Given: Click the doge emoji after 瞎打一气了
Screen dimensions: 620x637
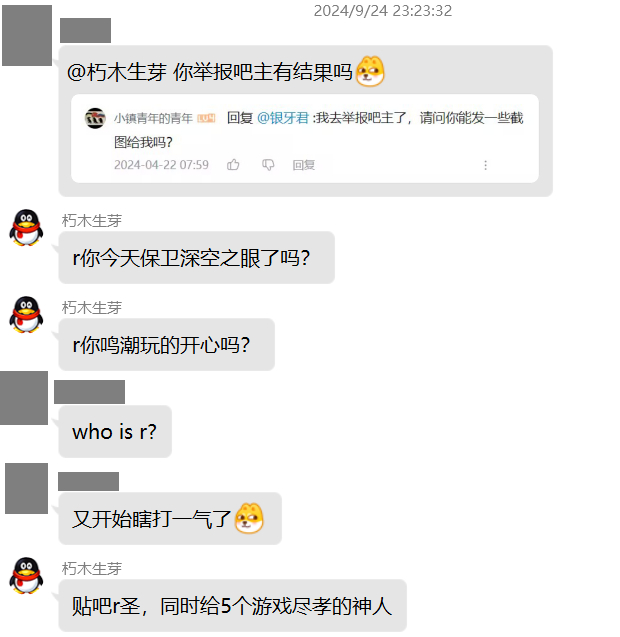Looking at the screenshot, I should (249, 518).
